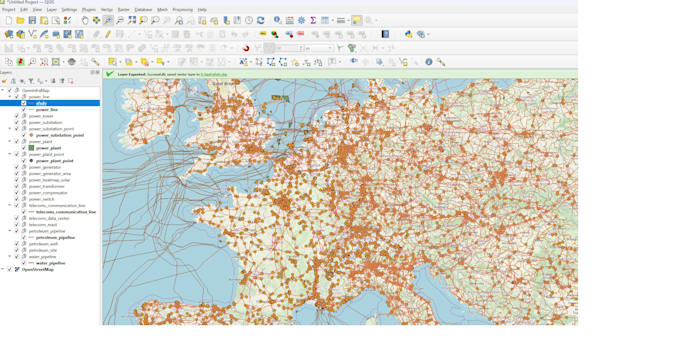Viewport: 680px width, 364px height.
Task: Open the snapping units combo box
Action: pos(319,48)
